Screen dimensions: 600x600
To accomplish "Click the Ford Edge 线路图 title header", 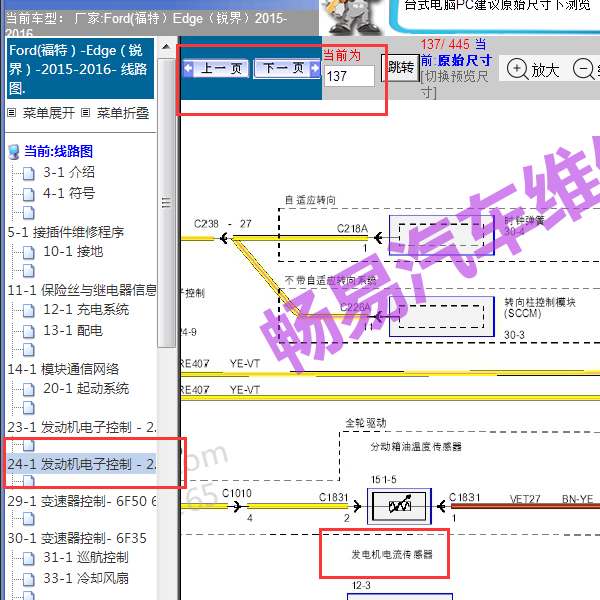I will coord(80,68).
